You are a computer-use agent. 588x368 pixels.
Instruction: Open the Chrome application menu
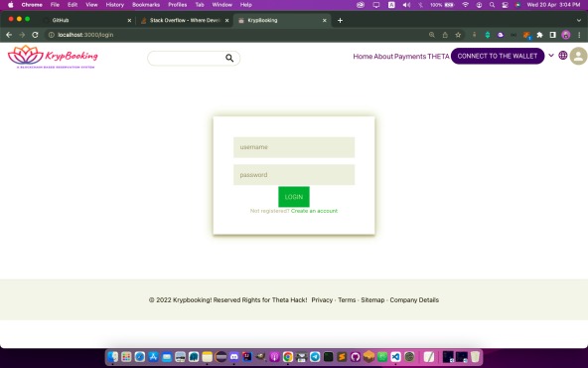(32, 5)
